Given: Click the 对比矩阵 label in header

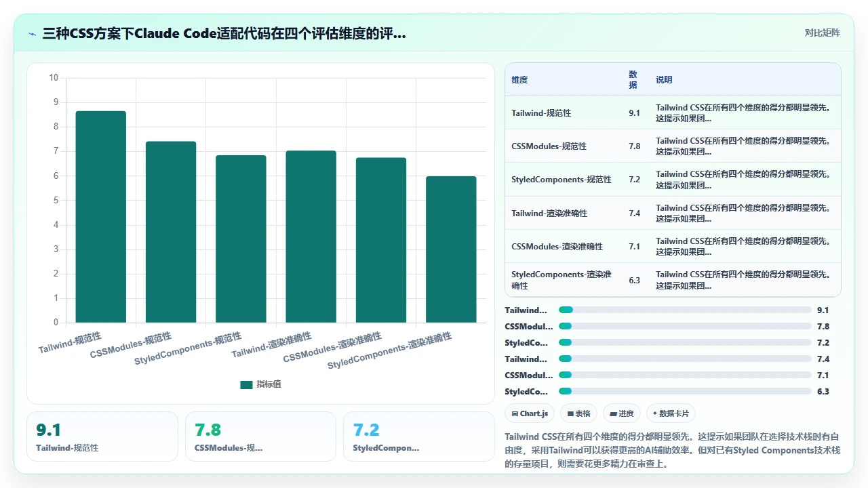Looking at the screenshot, I should (x=822, y=33).
